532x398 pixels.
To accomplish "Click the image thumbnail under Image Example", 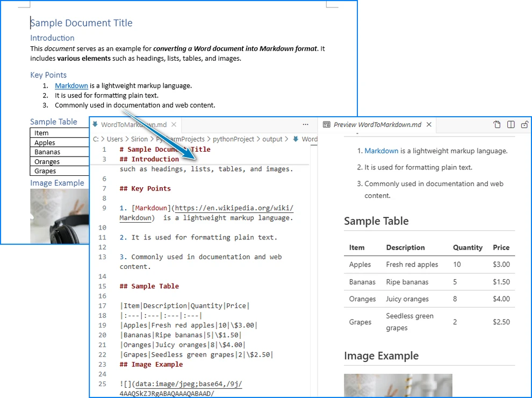I will [59, 214].
